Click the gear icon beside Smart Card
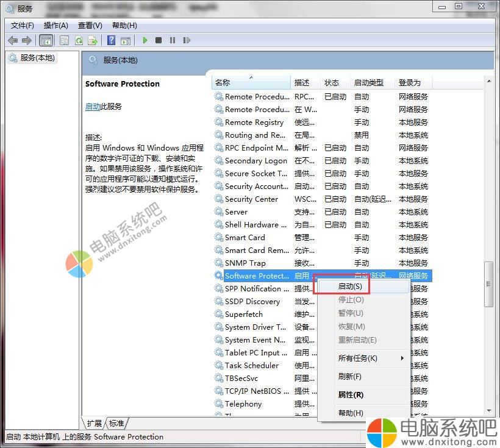The image size is (500, 448). click(x=219, y=237)
